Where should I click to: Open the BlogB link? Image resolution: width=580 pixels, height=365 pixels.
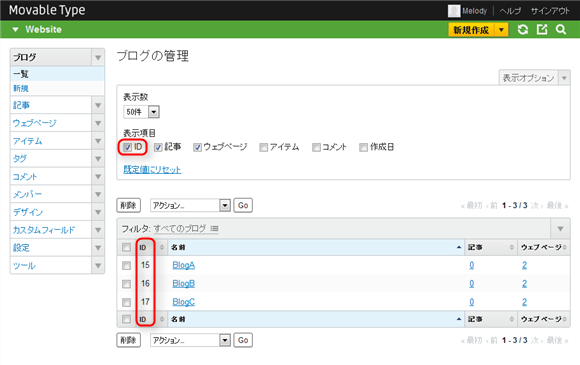[183, 284]
